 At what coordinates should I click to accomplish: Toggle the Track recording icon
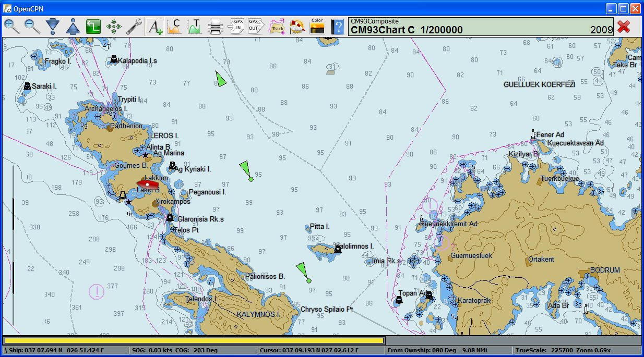[x=277, y=26]
